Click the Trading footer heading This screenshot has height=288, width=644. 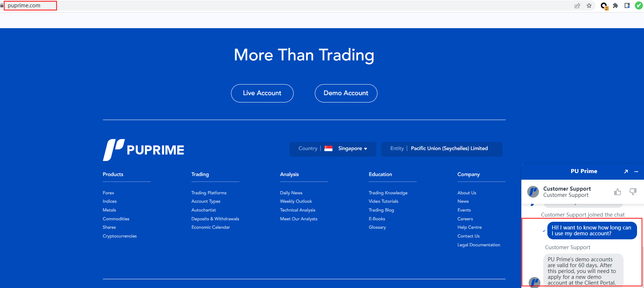pyautogui.click(x=200, y=175)
